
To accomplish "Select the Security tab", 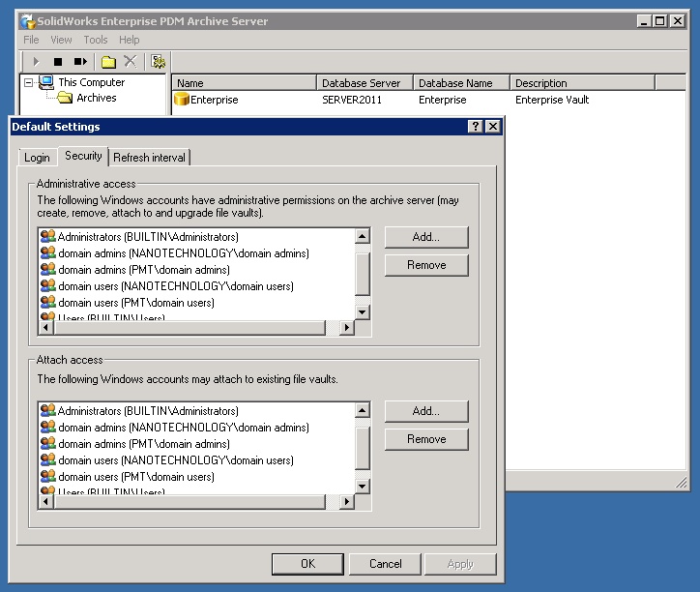I will 83,156.
